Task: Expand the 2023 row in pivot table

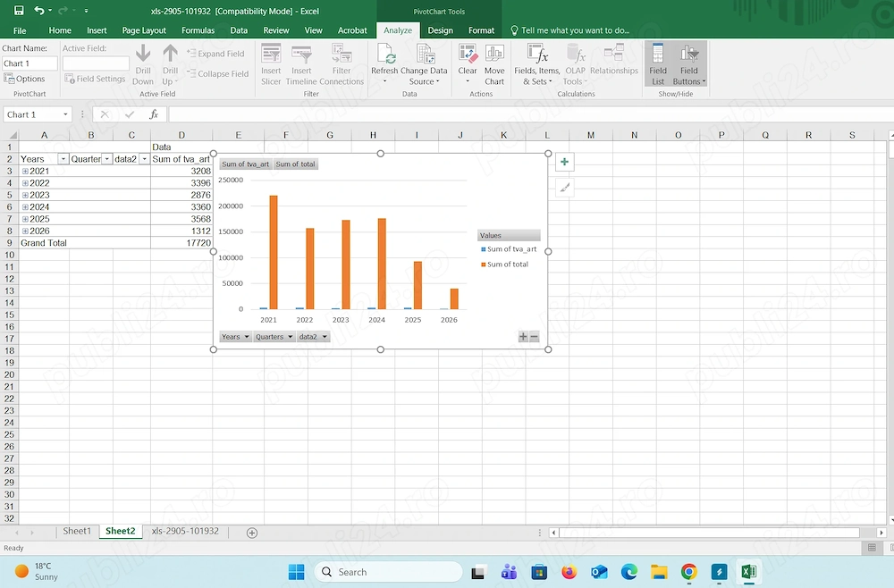Action: [25, 195]
